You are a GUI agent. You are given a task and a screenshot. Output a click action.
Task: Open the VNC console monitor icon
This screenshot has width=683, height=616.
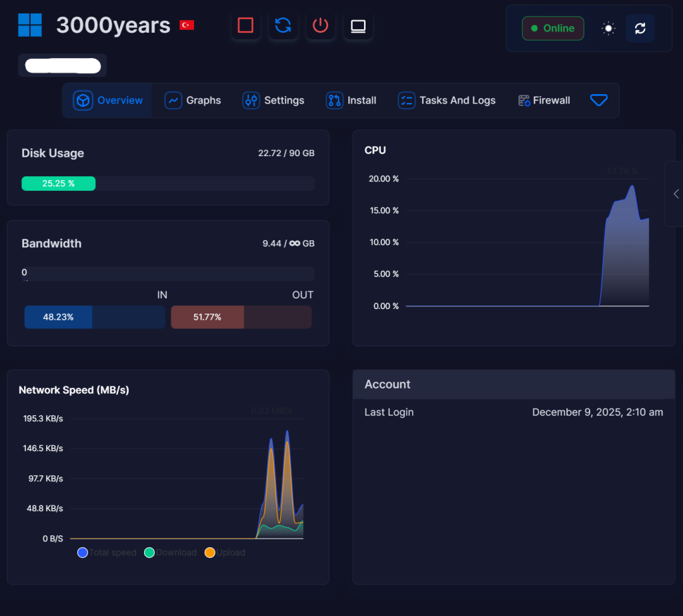point(358,26)
